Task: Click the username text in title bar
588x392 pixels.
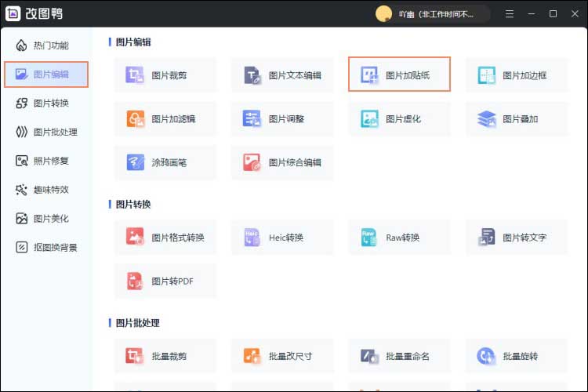Action: [x=436, y=14]
